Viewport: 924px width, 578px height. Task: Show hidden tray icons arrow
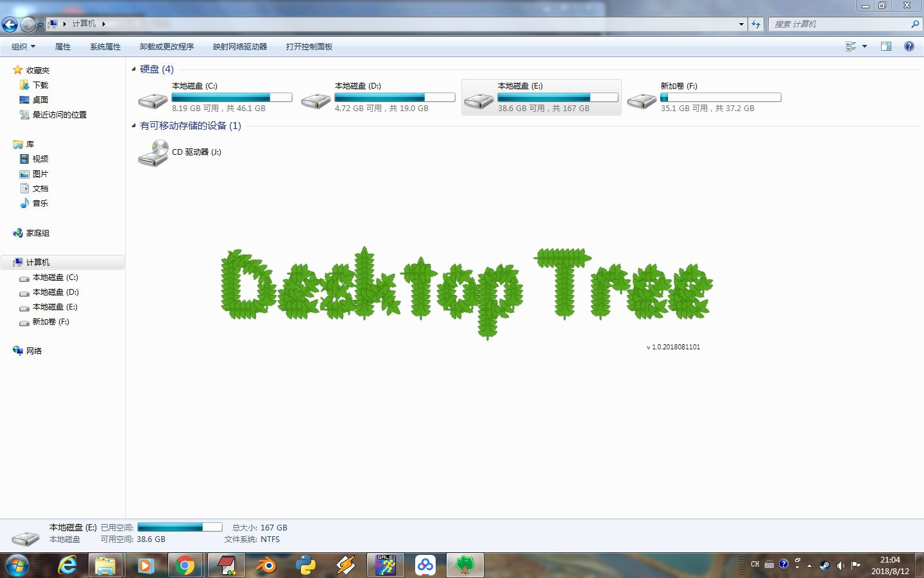810,566
